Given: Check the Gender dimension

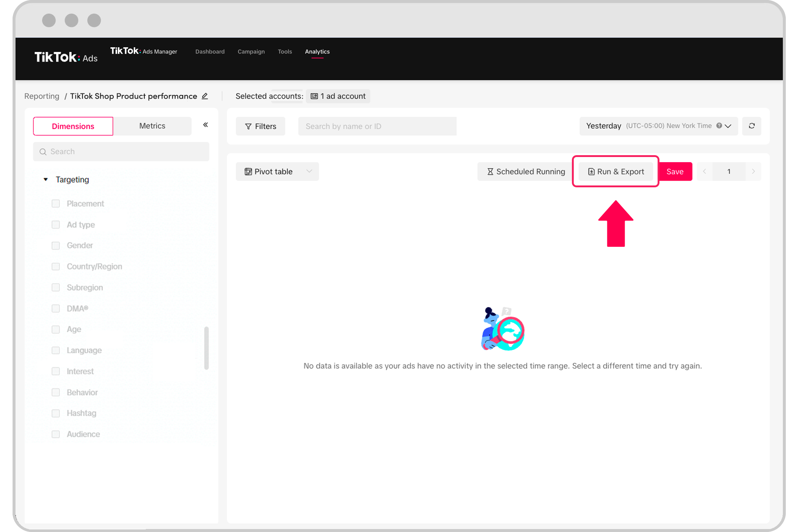Looking at the screenshot, I should tap(56, 246).
